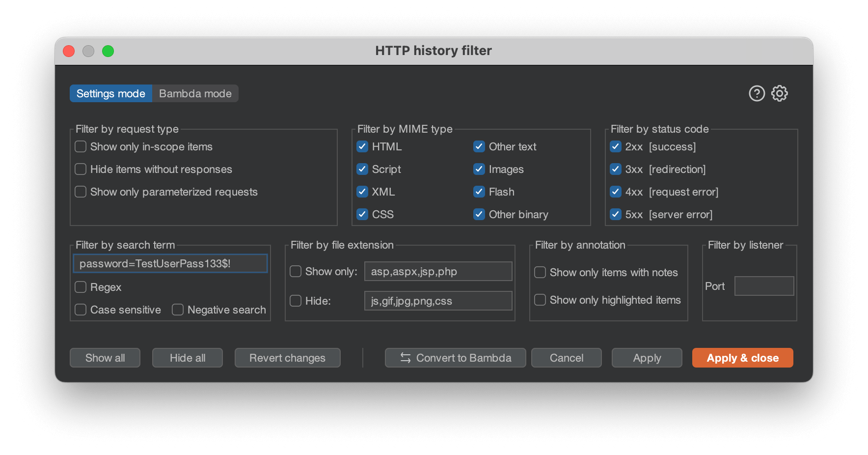Screen dimensions: 868x455
Task: Enable Show only highlighted items
Action: [x=540, y=299]
